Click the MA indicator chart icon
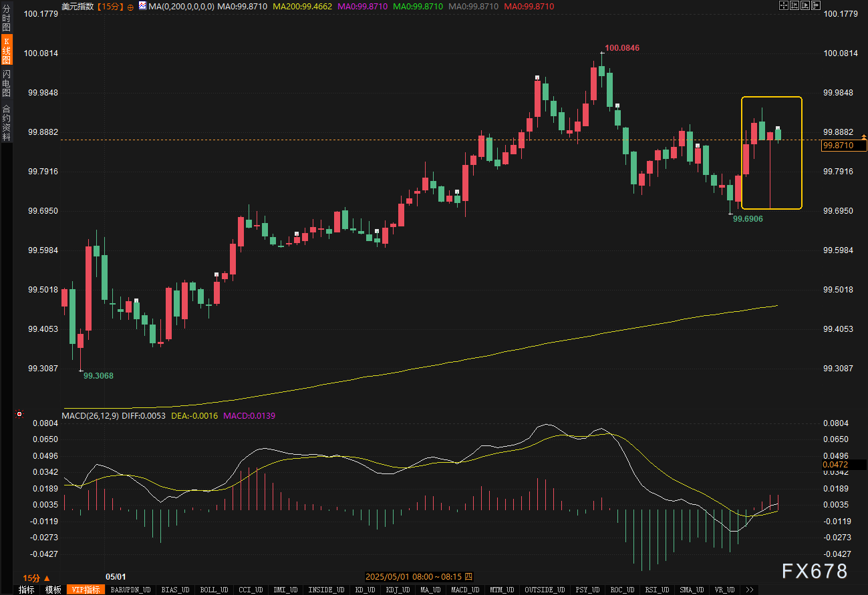868x595 pixels. coord(142,6)
